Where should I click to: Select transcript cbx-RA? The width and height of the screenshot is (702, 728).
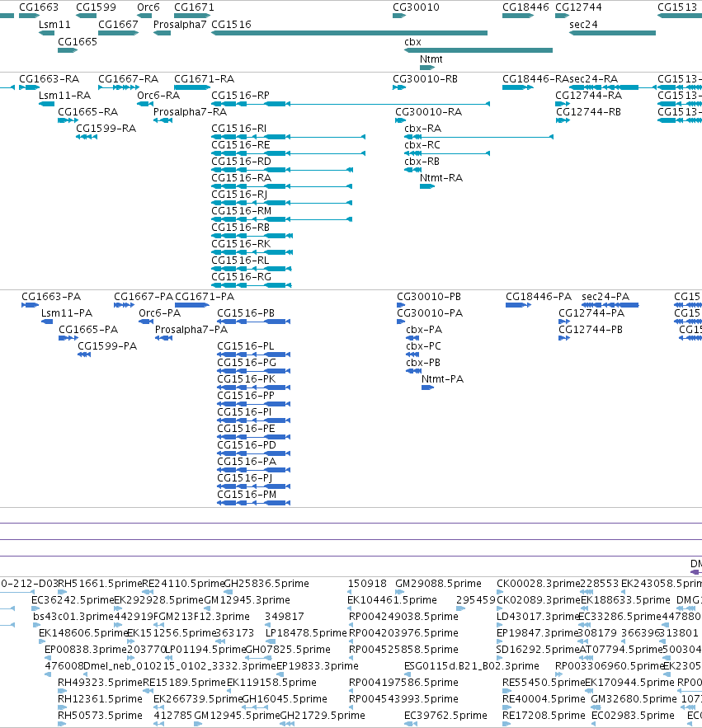pos(478,137)
